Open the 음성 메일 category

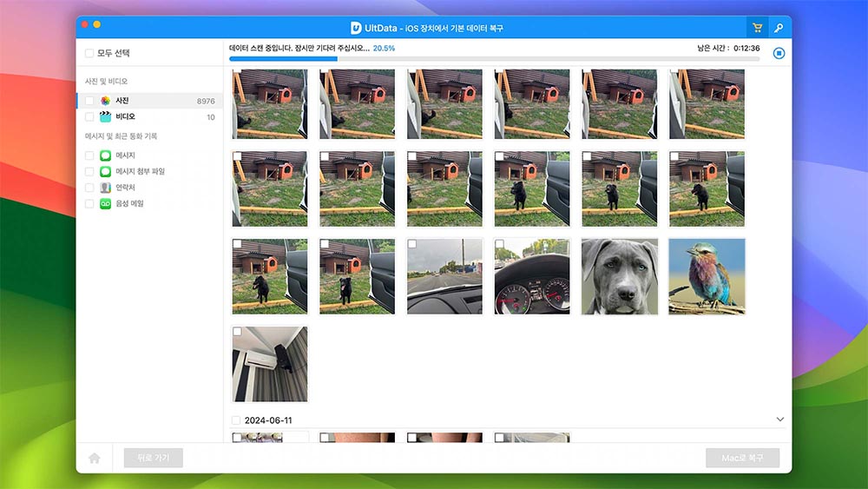click(129, 204)
